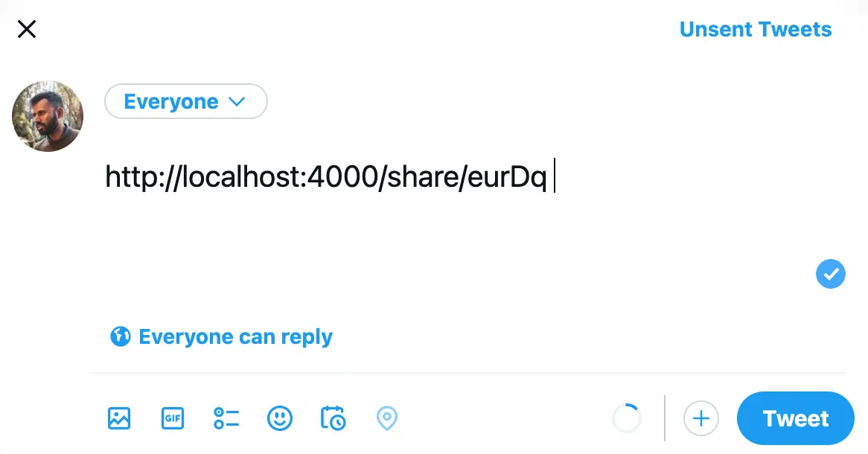The image size is (868, 454).
Task: Click the localhost share URL text
Action: [x=326, y=178]
